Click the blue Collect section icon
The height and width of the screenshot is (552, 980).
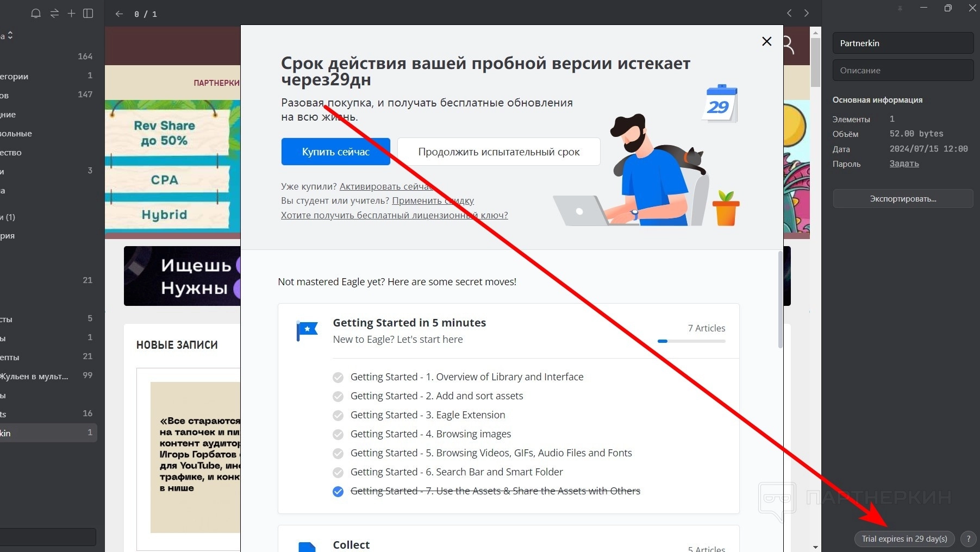(x=307, y=547)
